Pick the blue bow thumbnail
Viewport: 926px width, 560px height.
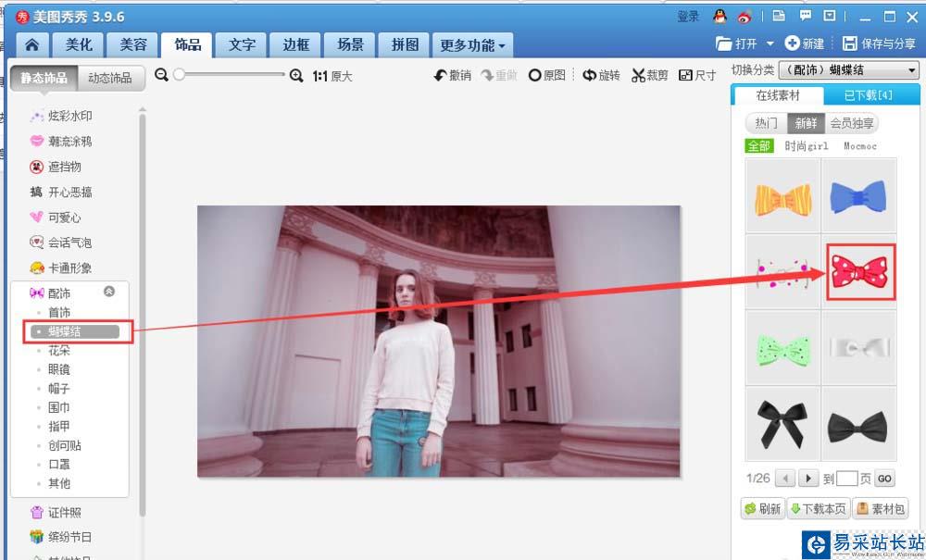(858, 196)
